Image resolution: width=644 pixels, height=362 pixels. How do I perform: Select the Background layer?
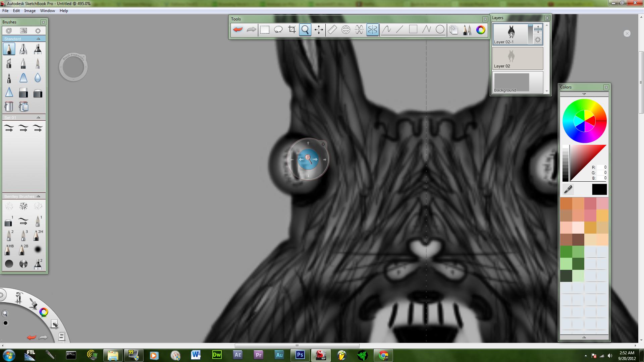point(518,82)
